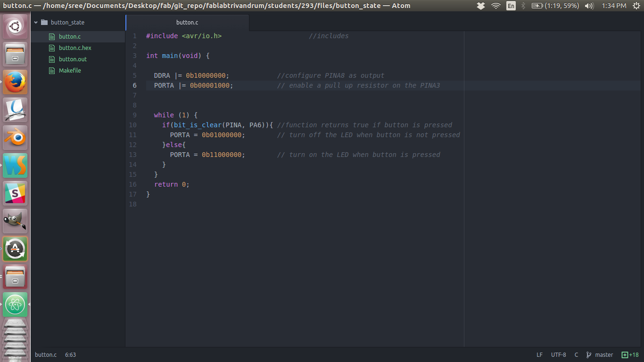The height and width of the screenshot is (362, 644).
Task: Open Dropbox indicator in top panel
Action: [481, 6]
